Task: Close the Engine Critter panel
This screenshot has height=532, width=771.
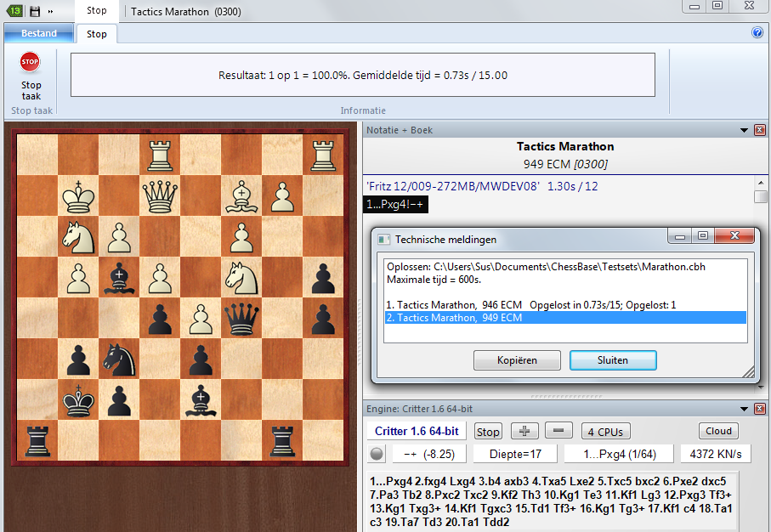Action: (759, 409)
